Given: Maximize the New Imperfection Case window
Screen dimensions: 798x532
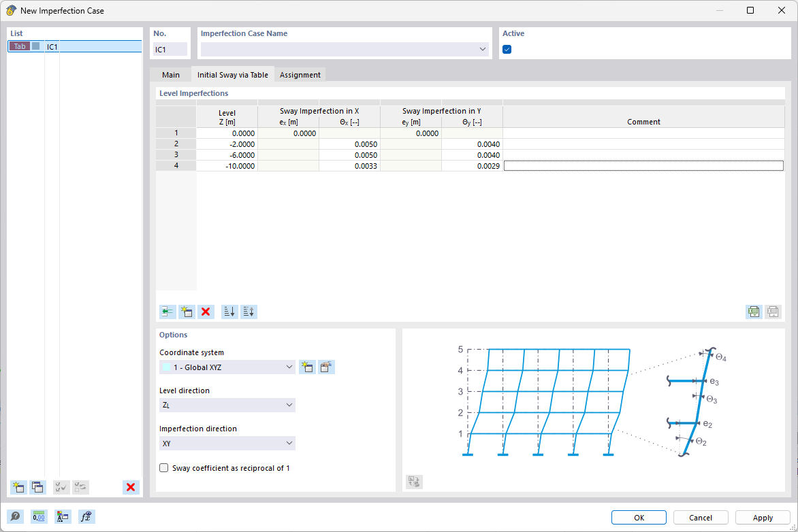Looking at the screenshot, I should [x=750, y=10].
